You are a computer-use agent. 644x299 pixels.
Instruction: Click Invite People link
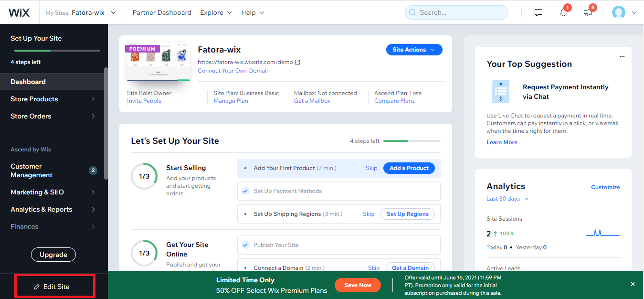[144, 101]
